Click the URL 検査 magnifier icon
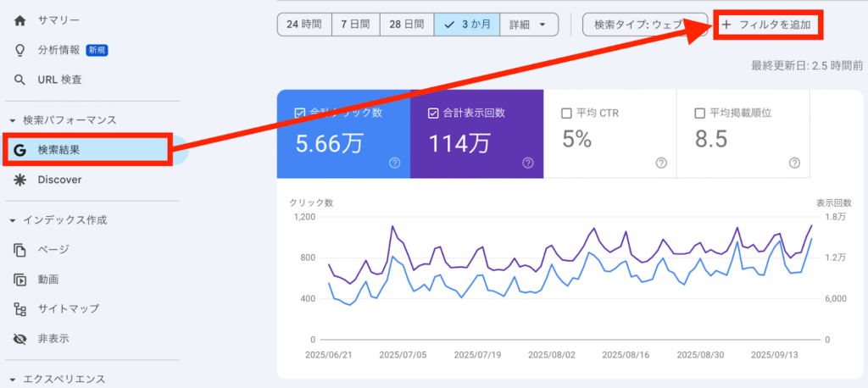Screen dimensions: 868x388 pyautogui.click(x=20, y=80)
